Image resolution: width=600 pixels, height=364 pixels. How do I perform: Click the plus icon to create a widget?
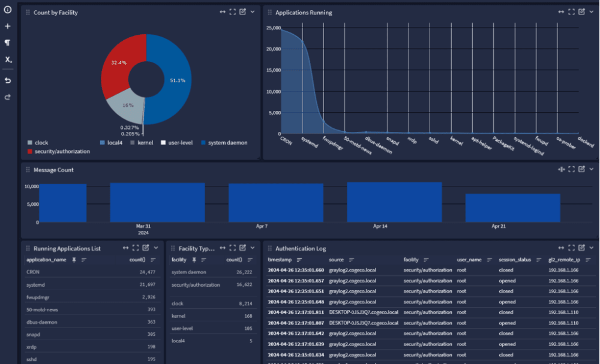[x=8, y=26]
